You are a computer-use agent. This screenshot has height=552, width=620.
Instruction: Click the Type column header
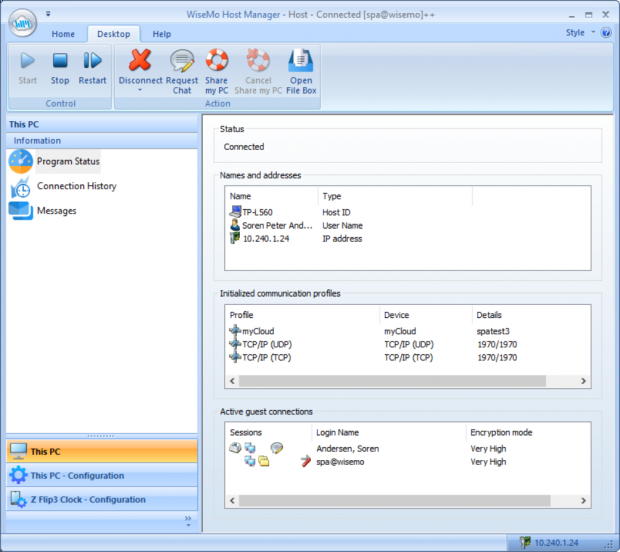point(395,196)
